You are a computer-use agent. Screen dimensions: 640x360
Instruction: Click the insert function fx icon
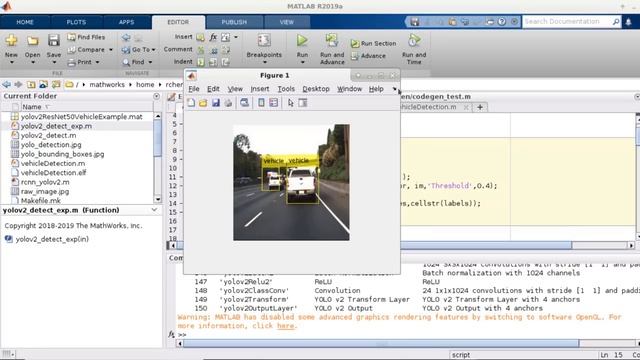(213, 37)
